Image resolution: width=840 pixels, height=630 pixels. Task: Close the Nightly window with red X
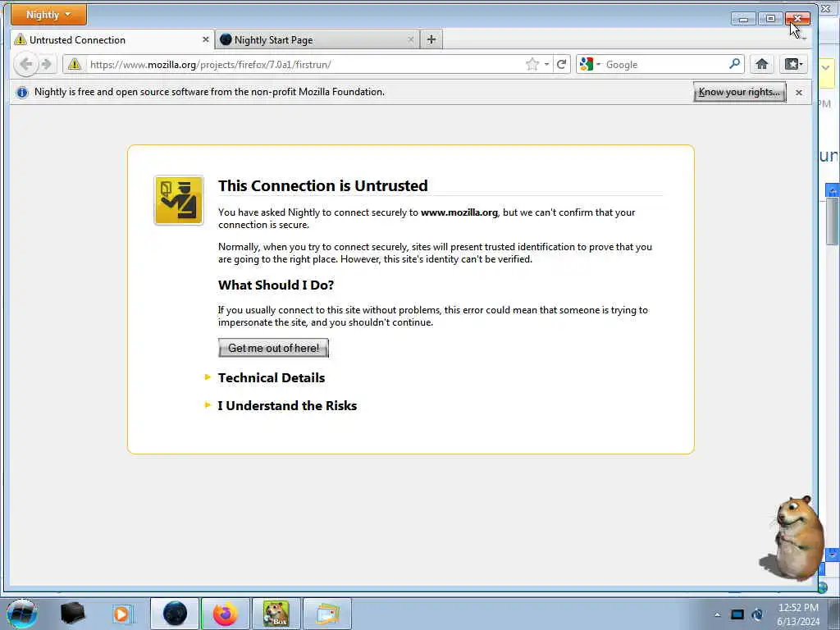[x=797, y=19]
